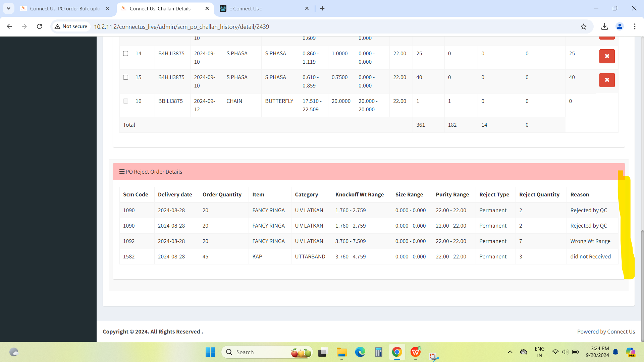Show hidden system tray icons

(x=510, y=352)
